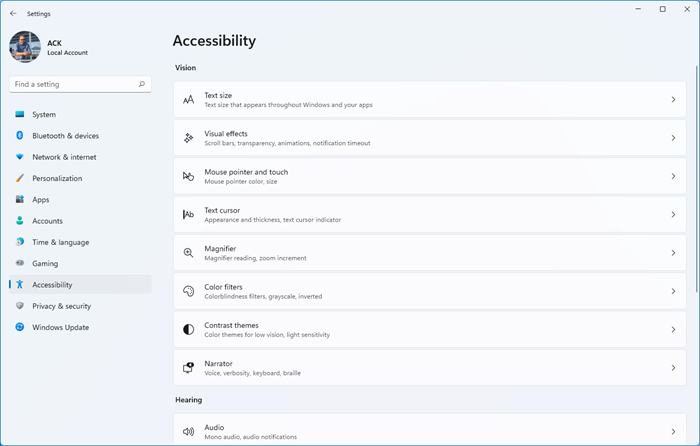Click the Mouse pointer and touch icon
Viewport: 700px width, 446px height.
click(188, 176)
